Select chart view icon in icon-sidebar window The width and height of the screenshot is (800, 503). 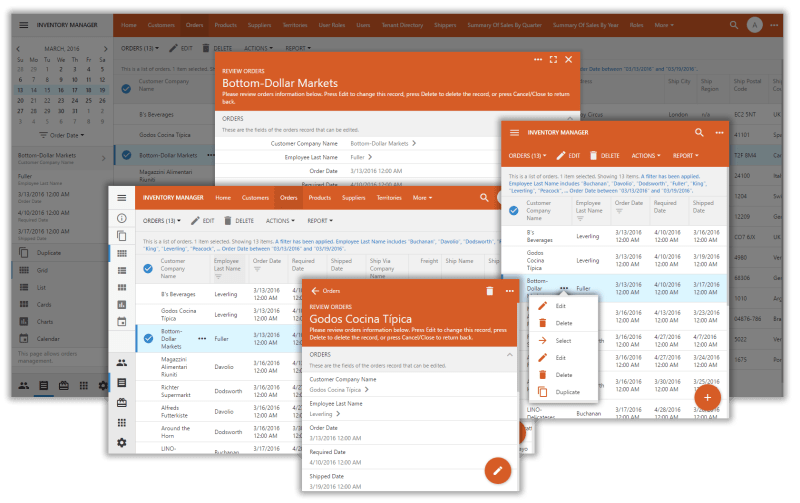point(121,305)
